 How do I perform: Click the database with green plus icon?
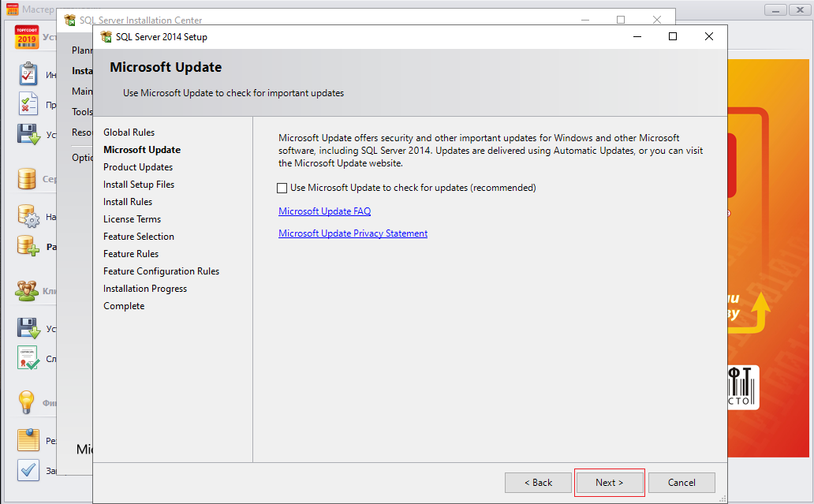coord(28,246)
